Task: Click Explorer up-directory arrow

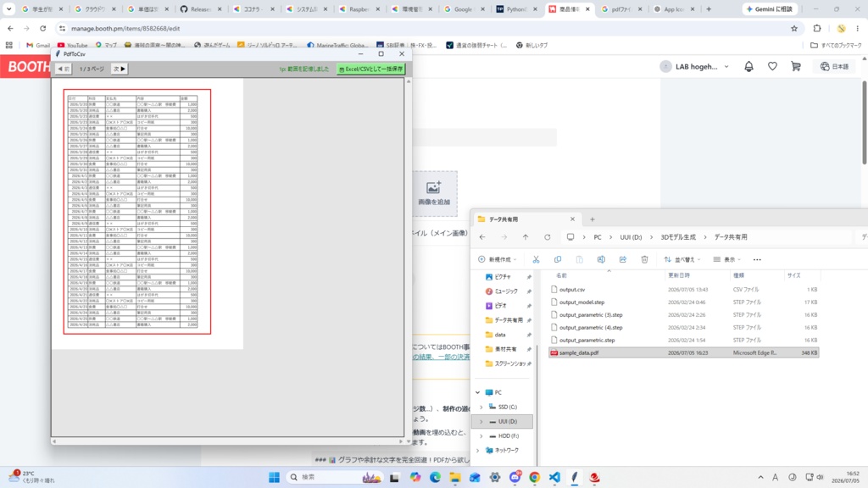Action: click(x=526, y=237)
